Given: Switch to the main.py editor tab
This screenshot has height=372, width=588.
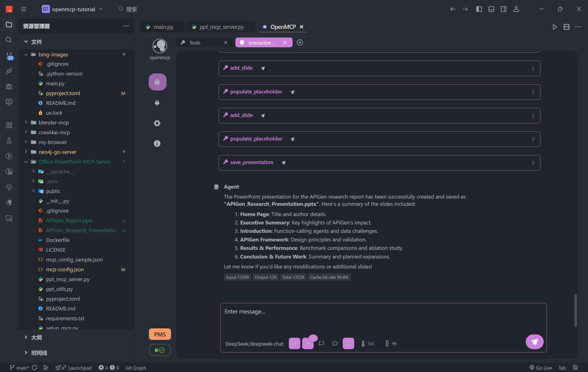Looking at the screenshot, I should coord(163,27).
